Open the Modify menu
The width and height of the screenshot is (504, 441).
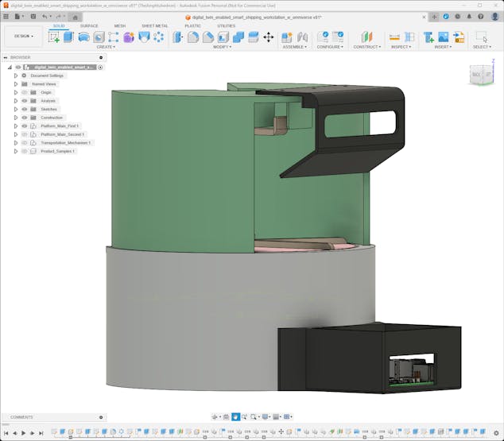coord(222,47)
